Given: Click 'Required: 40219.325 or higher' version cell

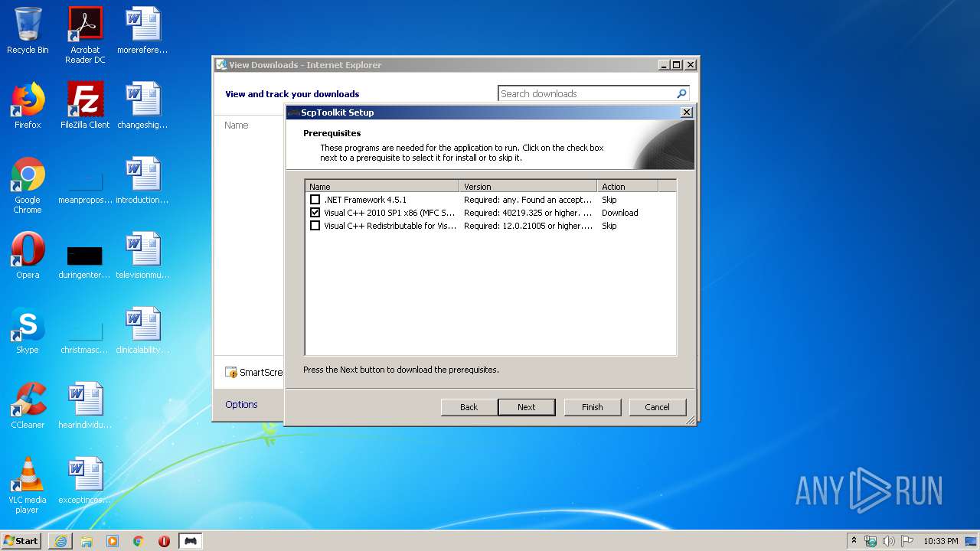Looking at the screenshot, I should (528, 213).
